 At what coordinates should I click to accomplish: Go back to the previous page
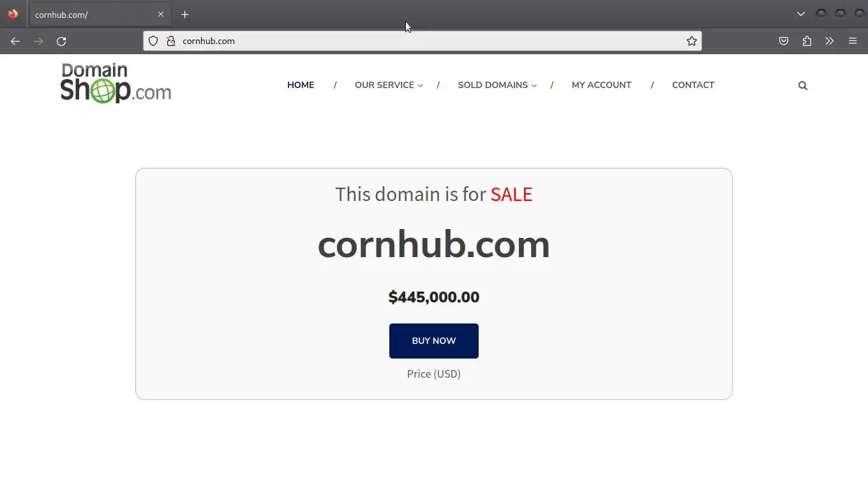15,41
